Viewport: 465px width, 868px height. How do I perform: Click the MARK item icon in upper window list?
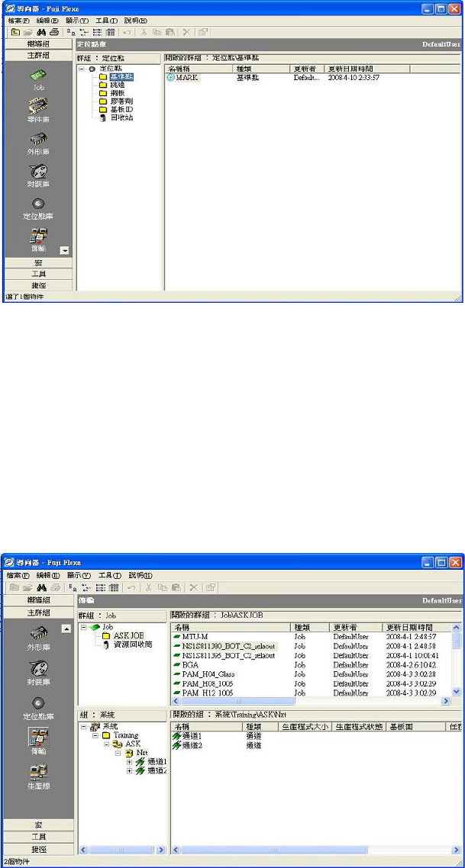point(171,78)
